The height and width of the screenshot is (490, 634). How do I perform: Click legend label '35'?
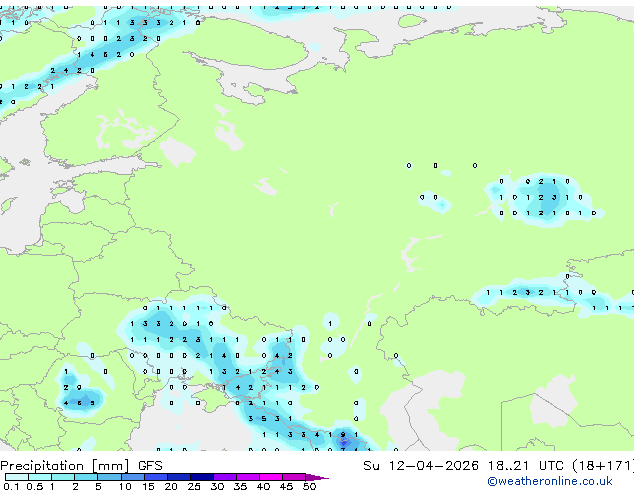[240, 486]
